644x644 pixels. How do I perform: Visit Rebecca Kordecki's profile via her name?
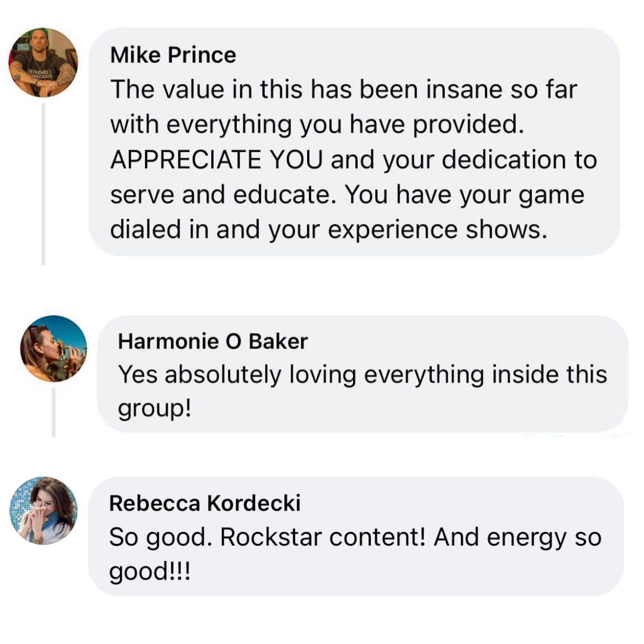click(x=205, y=503)
